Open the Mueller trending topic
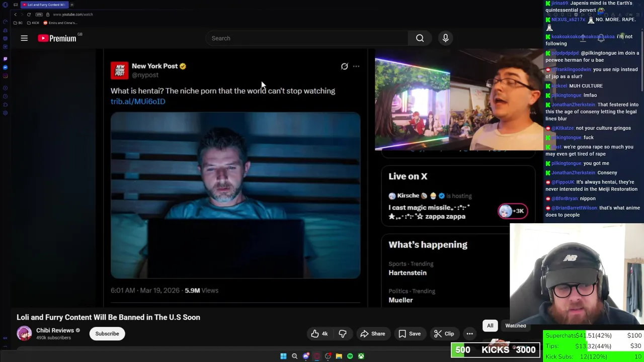The image size is (644, 362). 400,300
